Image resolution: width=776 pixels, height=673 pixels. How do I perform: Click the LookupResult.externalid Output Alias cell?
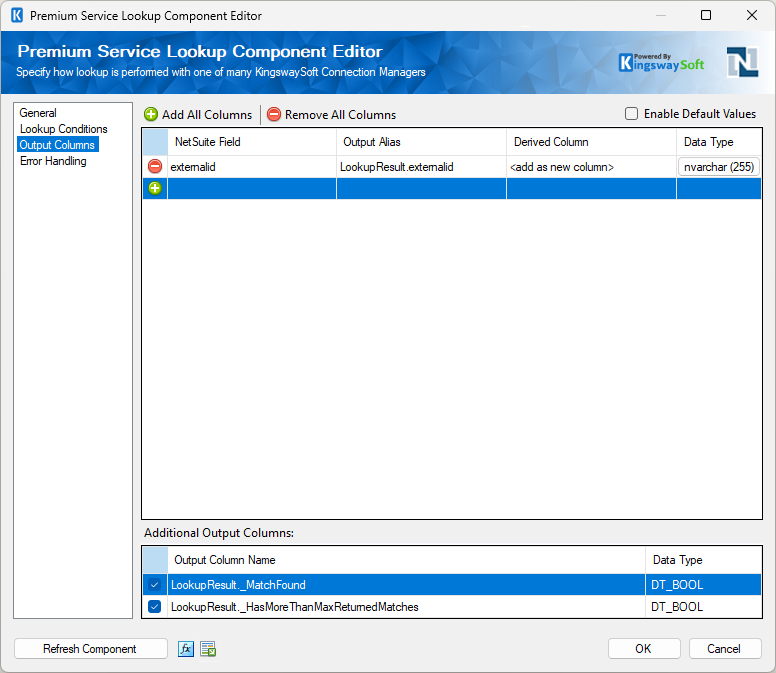pyautogui.click(x=421, y=167)
